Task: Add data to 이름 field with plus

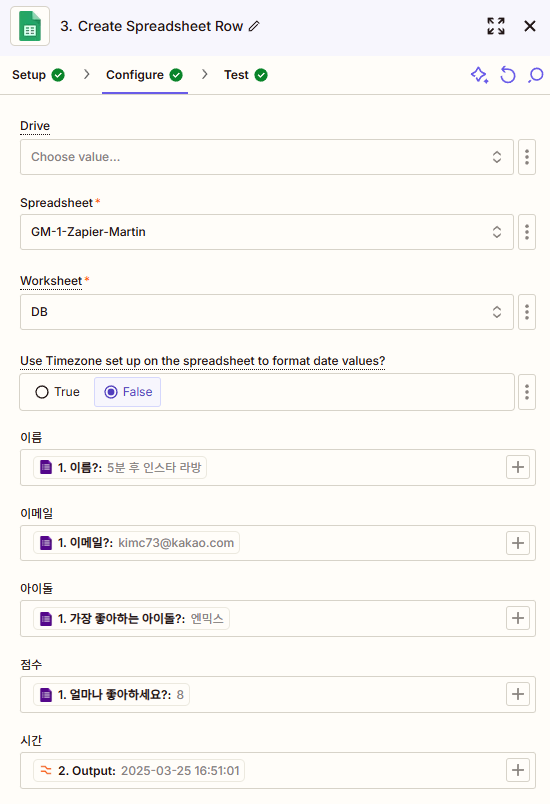Action: click(518, 467)
